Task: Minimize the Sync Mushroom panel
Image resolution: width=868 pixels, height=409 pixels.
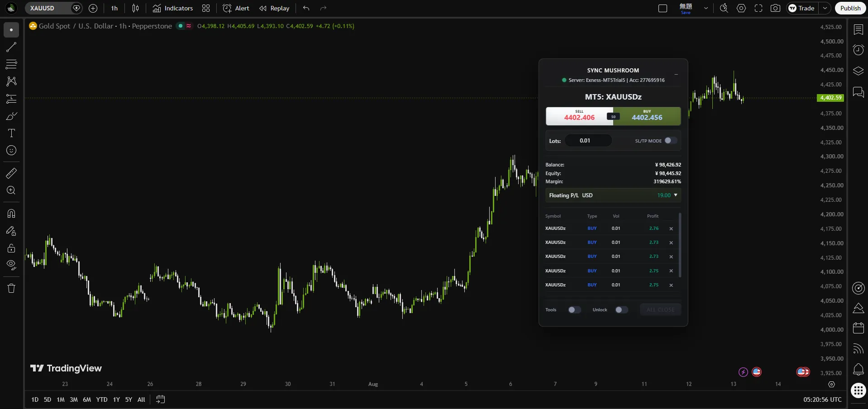Action: click(x=676, y=74)
